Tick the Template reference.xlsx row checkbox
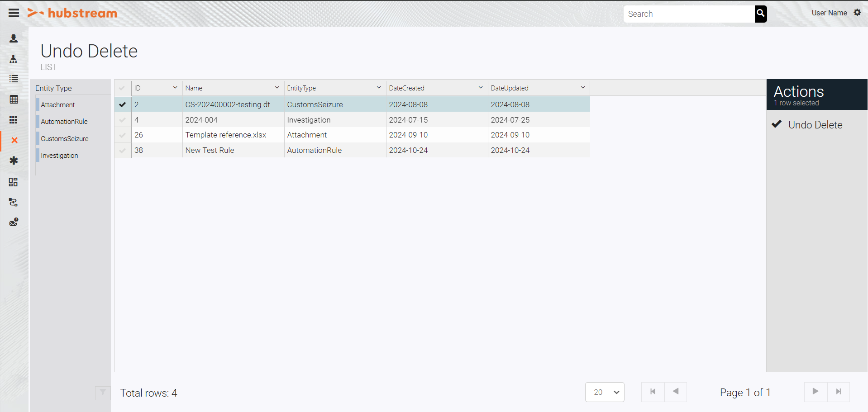This screenshot has width=868, height=412. 122,135
